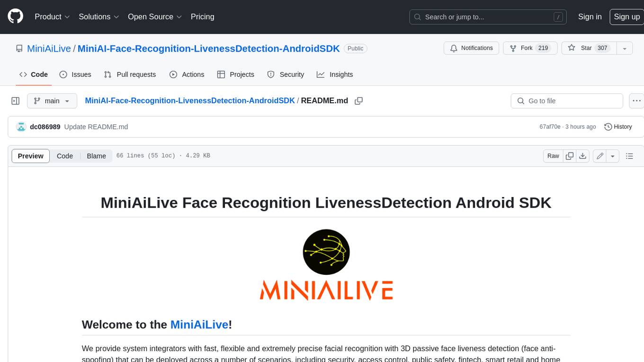The width and height of the screenshot is (644, 362).
Task: Switch to the Insights tab
Action: 335,74
